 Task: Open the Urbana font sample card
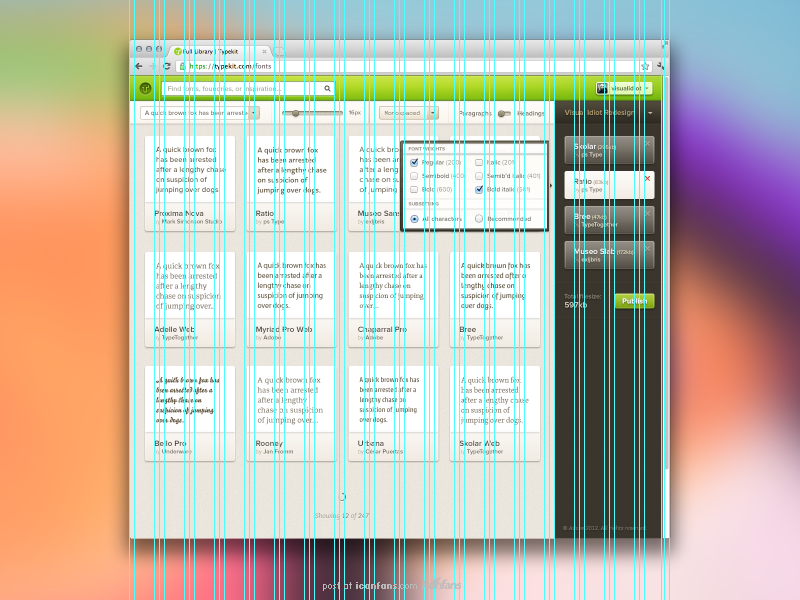pos(393,413)
